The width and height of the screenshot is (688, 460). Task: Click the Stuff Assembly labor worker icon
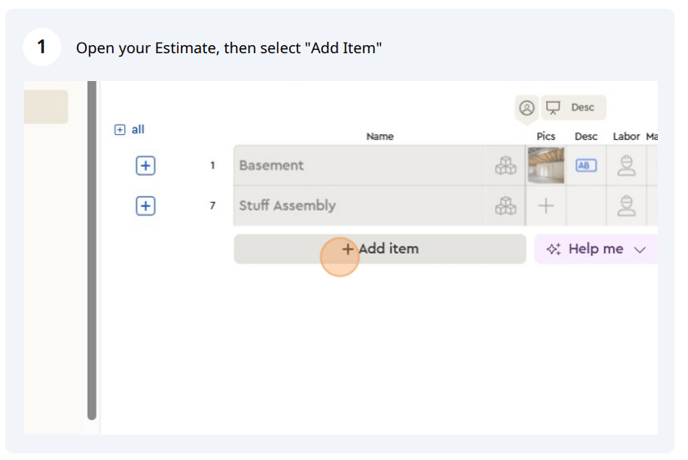coord(626,205)
